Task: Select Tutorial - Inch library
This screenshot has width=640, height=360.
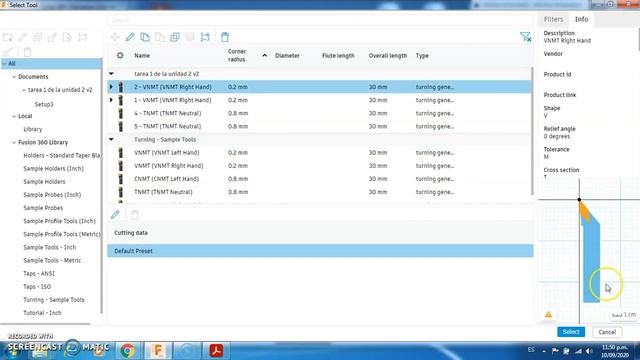Action: (x=42, y=313)
